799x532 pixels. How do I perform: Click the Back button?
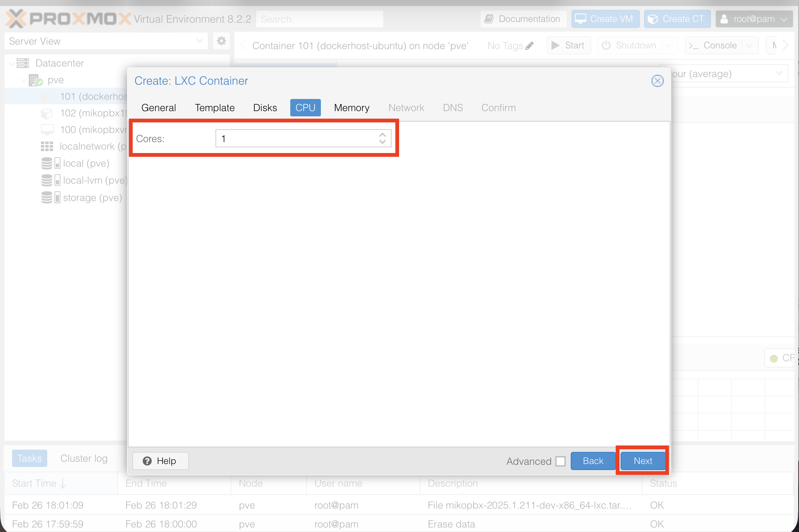[593, 461]
